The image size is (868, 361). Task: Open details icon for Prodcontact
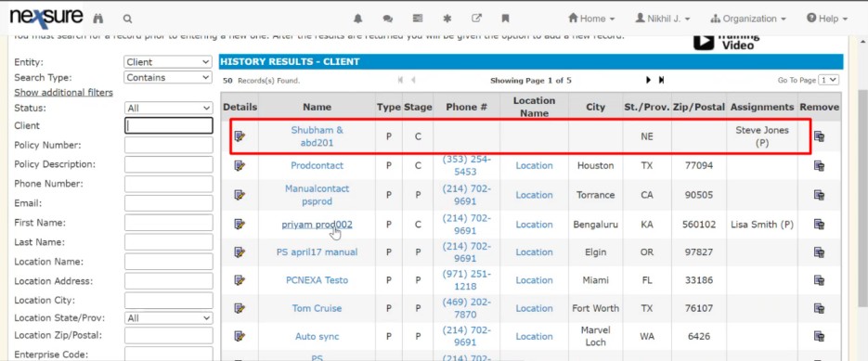point(240,165)
